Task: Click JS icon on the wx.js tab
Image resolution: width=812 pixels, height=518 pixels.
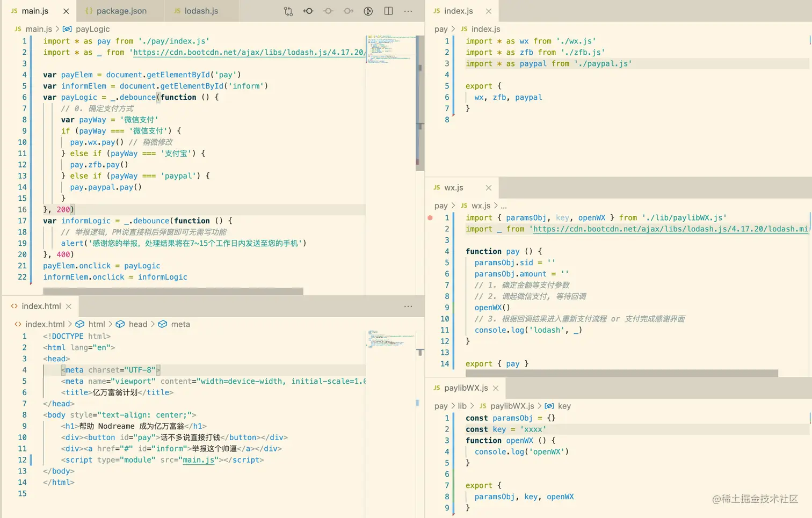Action: click(437, 187)
